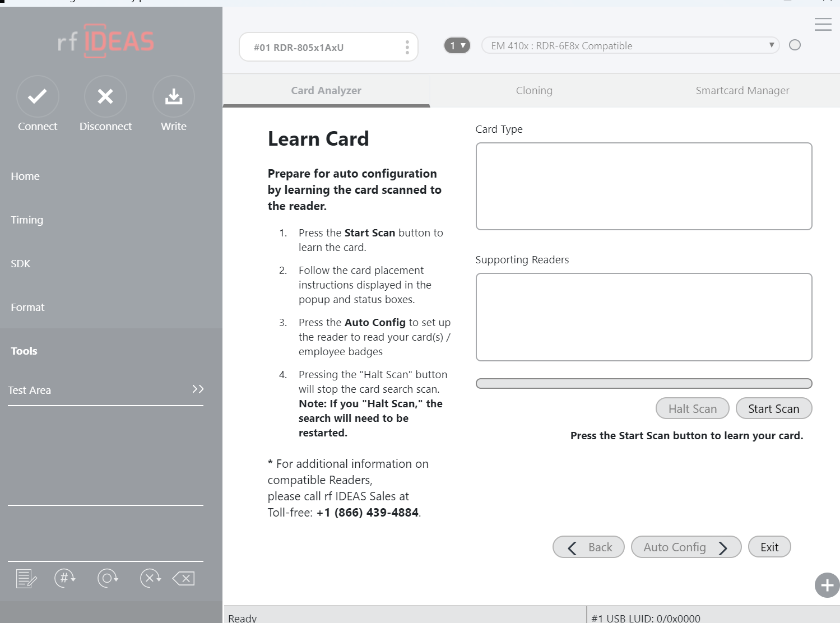This screenshot has width=840, height=623.
Task: Open the hamburger menu at top right
Action: coord(823,25)
